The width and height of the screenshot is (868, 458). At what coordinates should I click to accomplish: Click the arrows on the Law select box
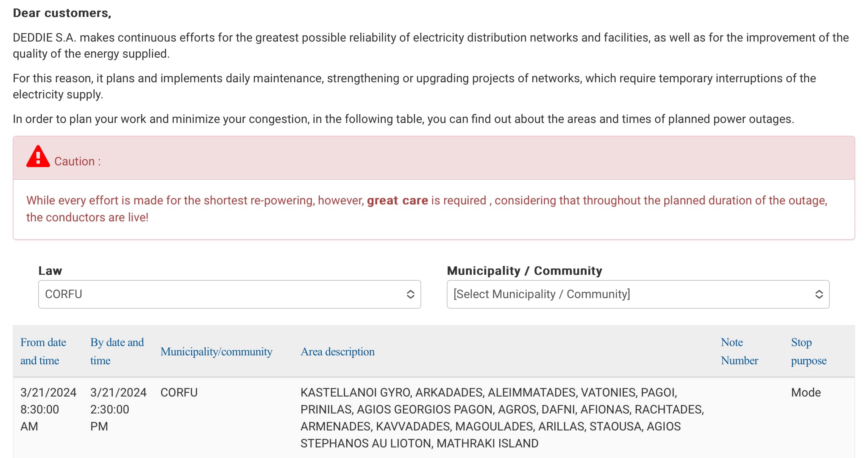410,294
